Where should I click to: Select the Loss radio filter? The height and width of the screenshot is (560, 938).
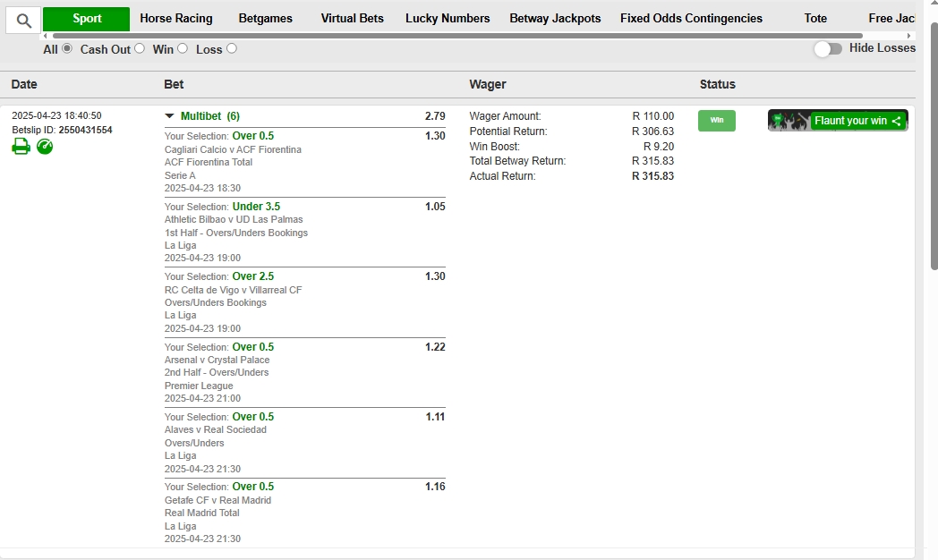pyautogui.click(x=232, y=48)
